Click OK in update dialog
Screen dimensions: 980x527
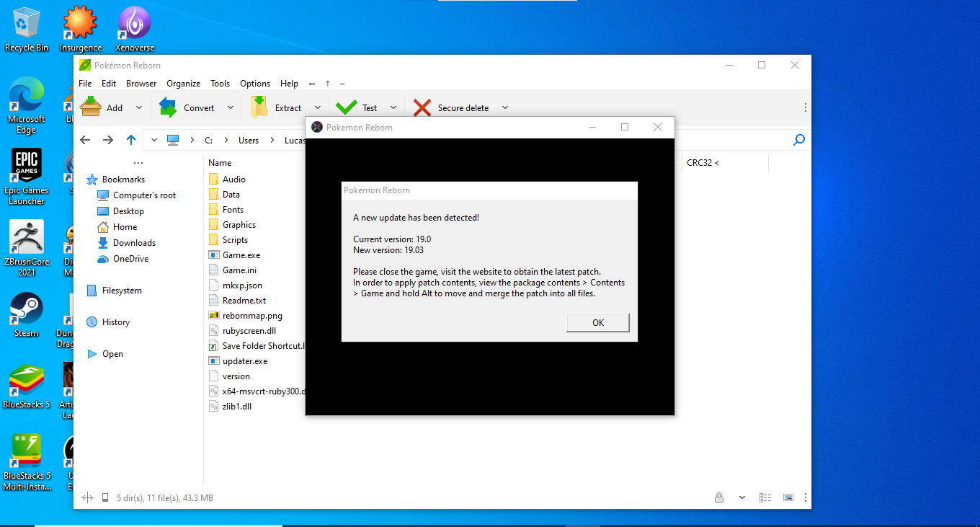pos(598,322)
